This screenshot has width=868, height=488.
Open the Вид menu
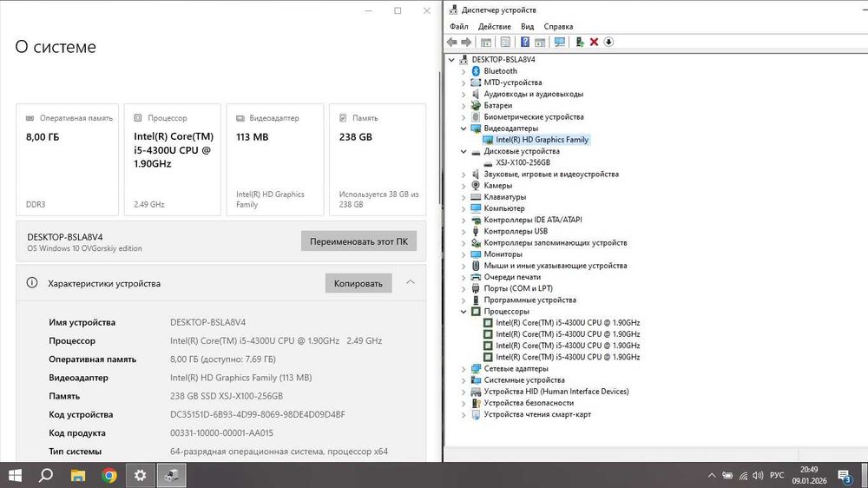pos(527,27)
